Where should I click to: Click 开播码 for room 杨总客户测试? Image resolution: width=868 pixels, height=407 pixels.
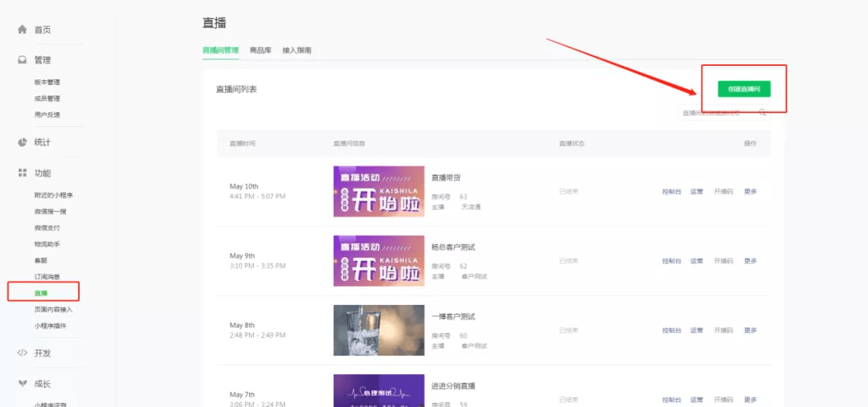coord(723,261)
